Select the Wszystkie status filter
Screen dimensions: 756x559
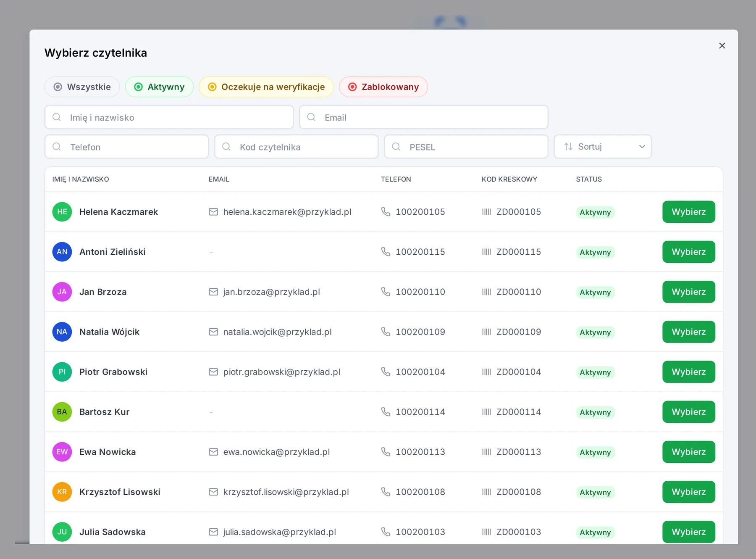coord(82,87)
